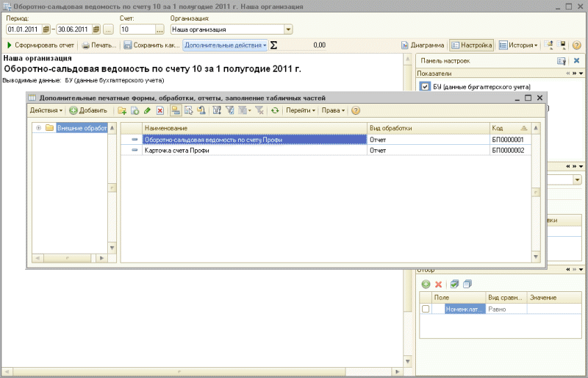588x378 pixels.
Task: Click the Наименование column header
Action: [254, 128]
